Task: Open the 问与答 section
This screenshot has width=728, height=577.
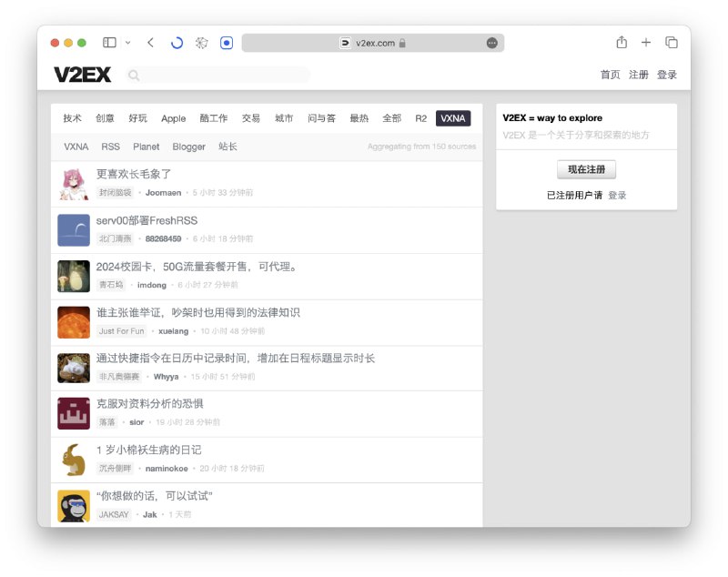Action: 322,118
